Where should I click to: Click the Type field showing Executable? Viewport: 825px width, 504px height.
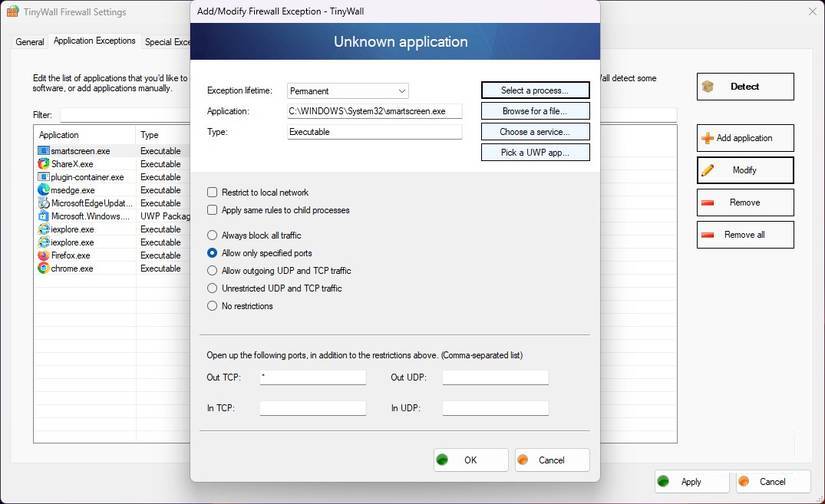pyautogui.click(x=375, y=132)
